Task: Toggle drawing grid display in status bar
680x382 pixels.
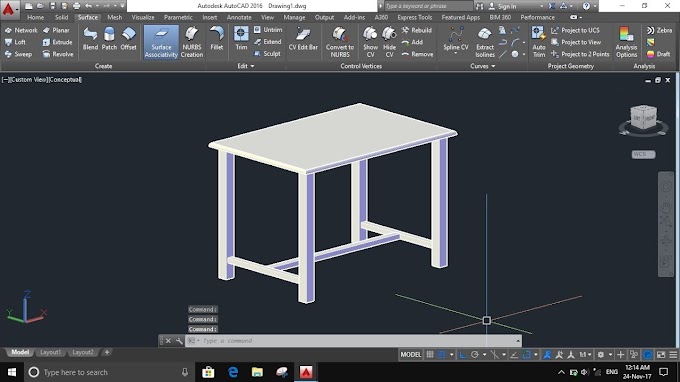Action: (430, 355)
